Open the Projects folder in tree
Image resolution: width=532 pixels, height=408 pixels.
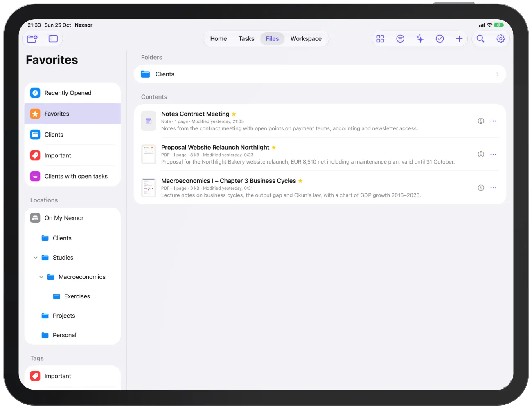[x=72, y=316]
